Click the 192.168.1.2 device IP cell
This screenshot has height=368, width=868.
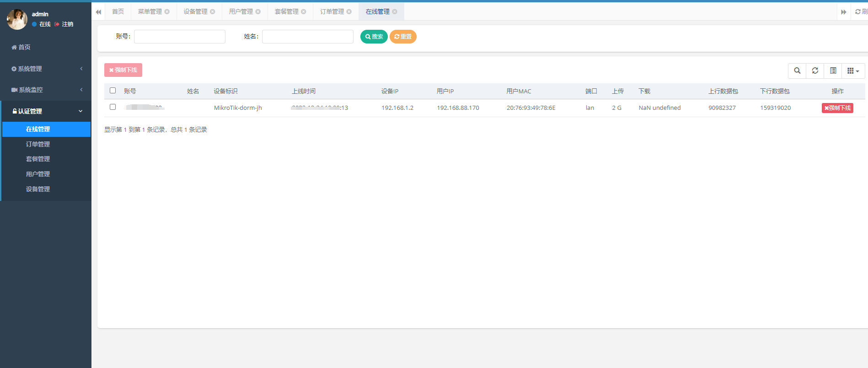pos(397,108)
